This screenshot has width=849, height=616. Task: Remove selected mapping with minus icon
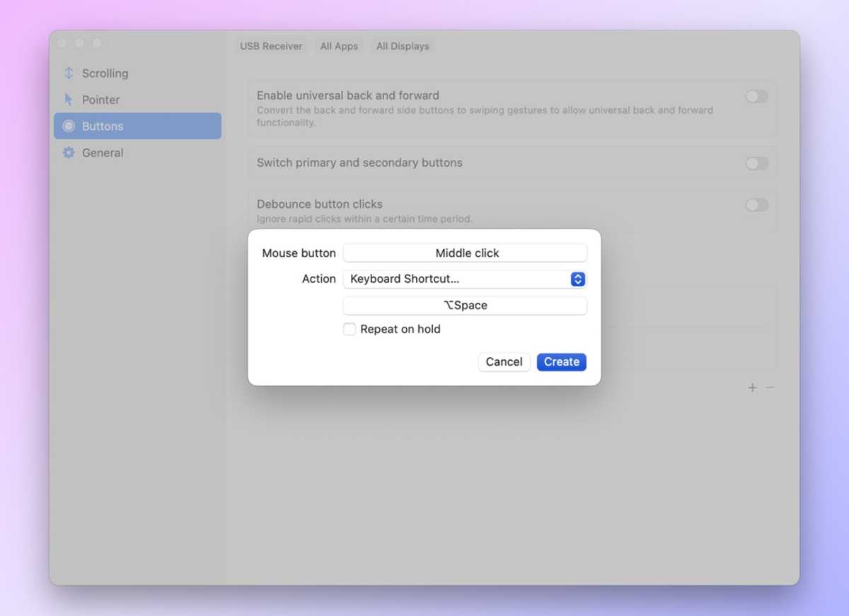(x=770, y=388)
